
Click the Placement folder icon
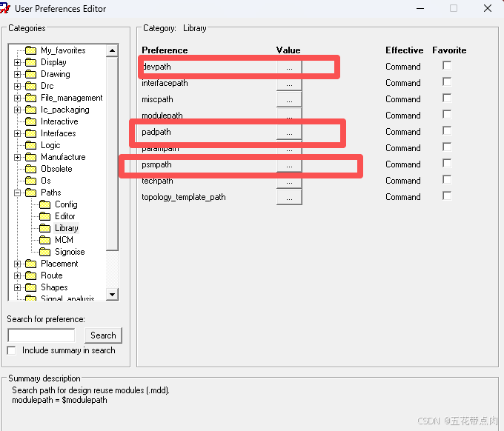[31, 264]
